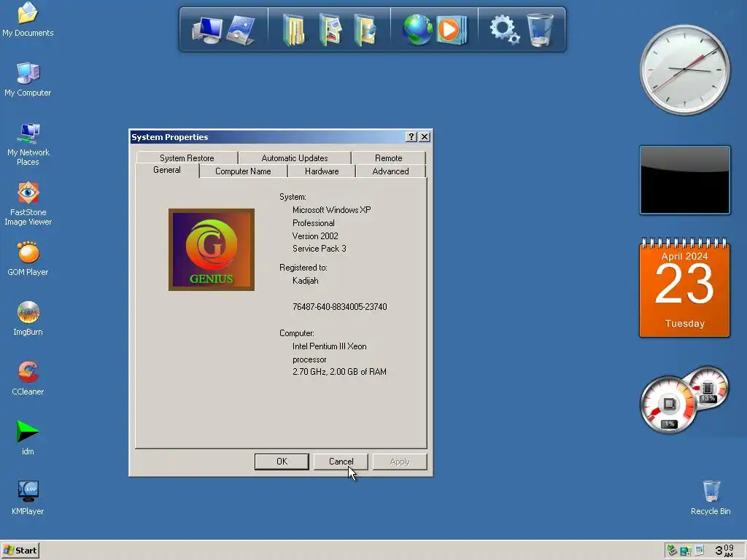Click the Cancel button

(x=341, y=462)
